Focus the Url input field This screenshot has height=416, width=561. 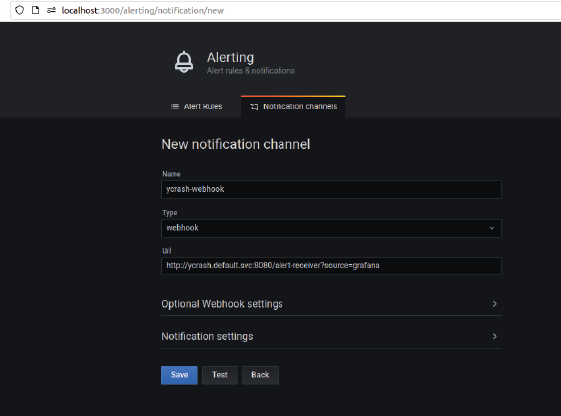coord(331,266)
